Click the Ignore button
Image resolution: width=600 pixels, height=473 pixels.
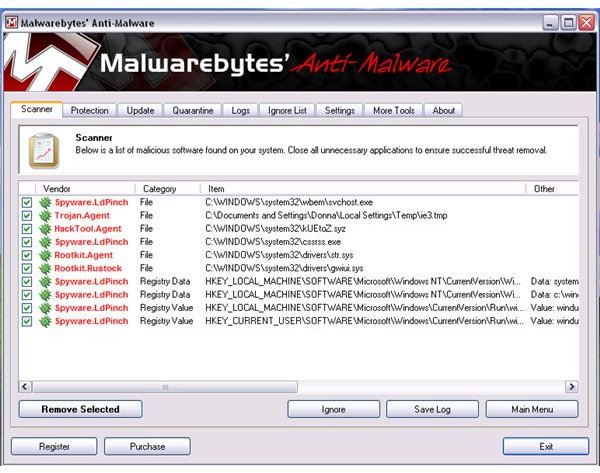[333, 409]
